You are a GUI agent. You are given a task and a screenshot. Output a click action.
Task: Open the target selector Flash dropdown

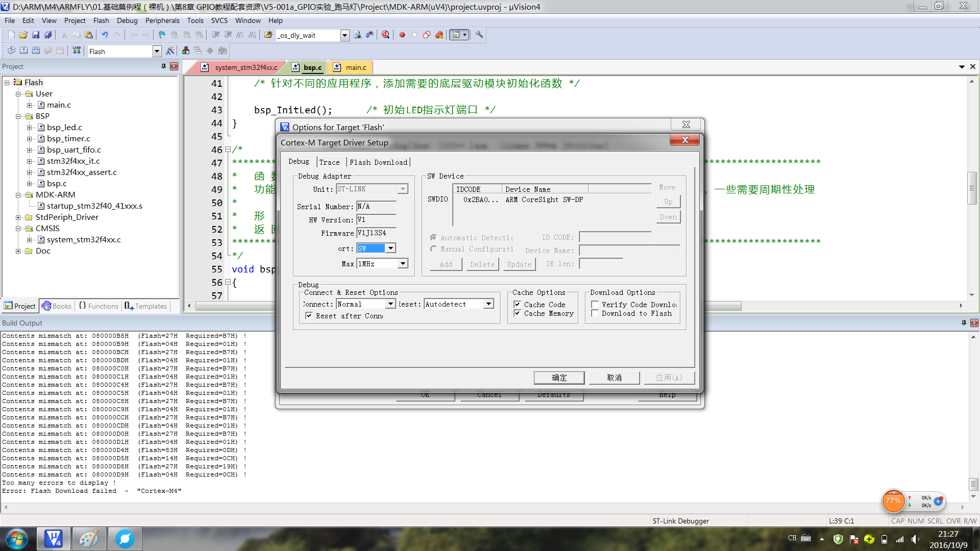(157, 51)
